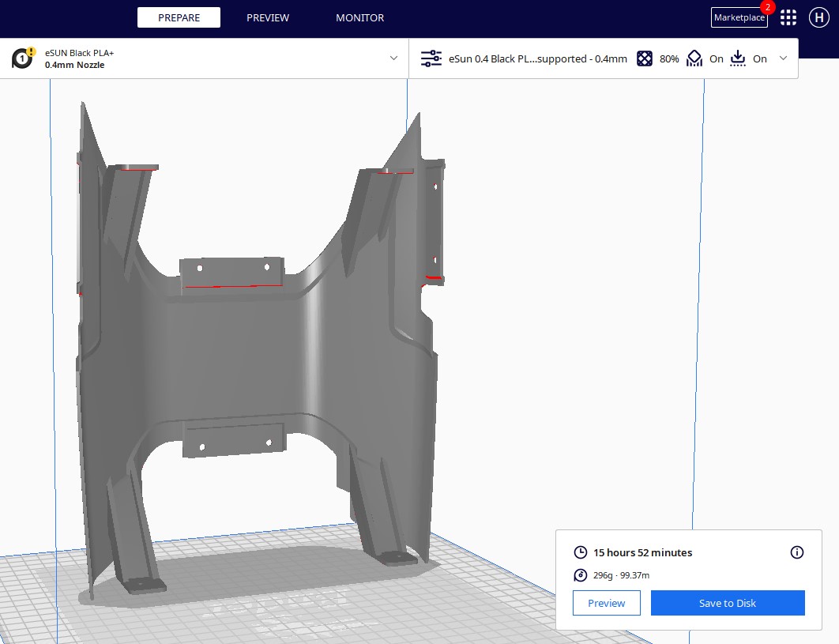
Task: Click the build plate adhesion icon
Action: pos(738,58)
